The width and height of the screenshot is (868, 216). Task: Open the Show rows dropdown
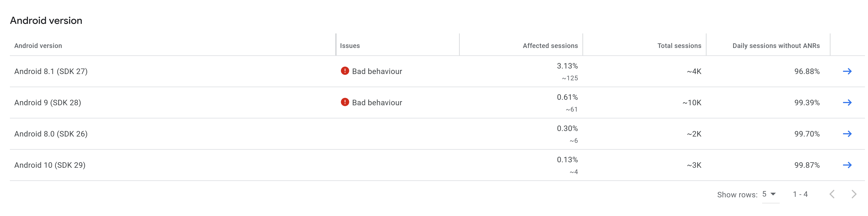[x=770, y=194]
